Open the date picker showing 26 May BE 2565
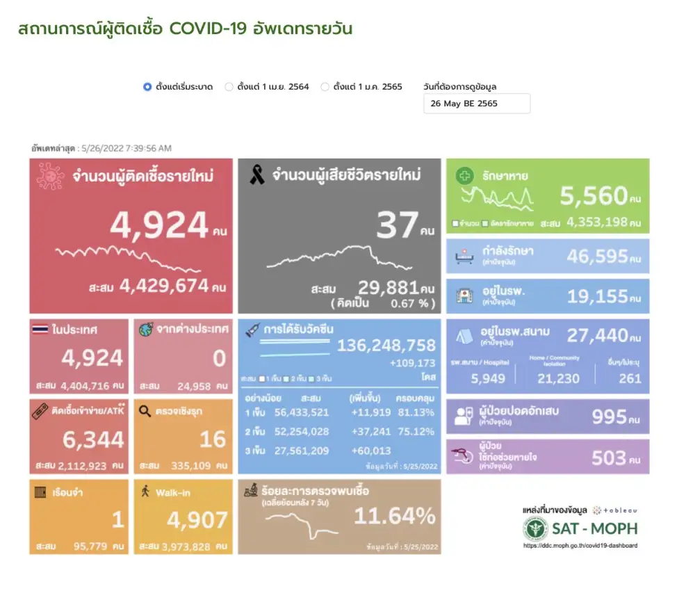 [476, 104]
